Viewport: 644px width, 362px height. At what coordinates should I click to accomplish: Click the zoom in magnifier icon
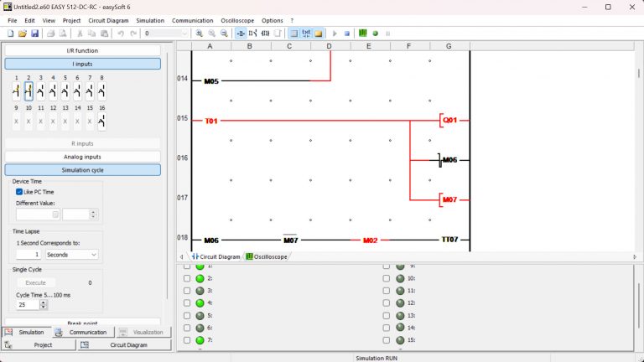click(x=200, y=34)
